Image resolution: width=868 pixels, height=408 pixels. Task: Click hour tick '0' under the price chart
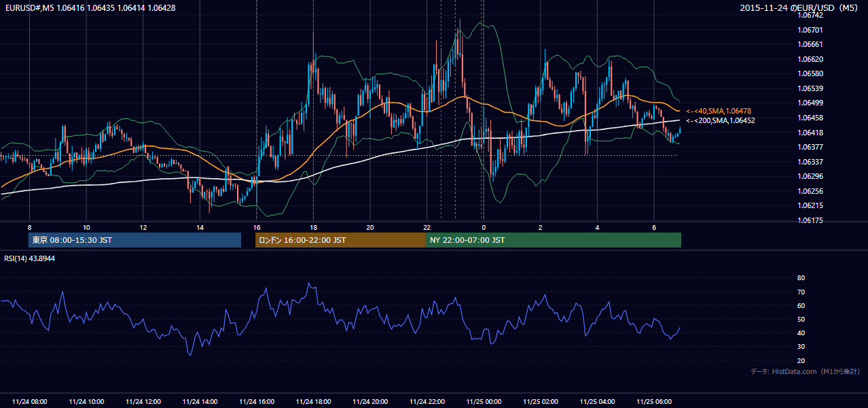[x=484, y=227]
